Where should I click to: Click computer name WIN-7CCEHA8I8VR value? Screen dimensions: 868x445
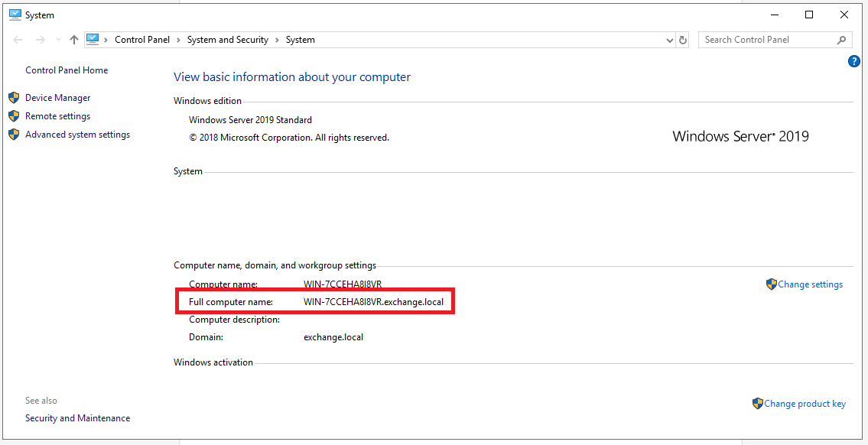coord(343,284)
